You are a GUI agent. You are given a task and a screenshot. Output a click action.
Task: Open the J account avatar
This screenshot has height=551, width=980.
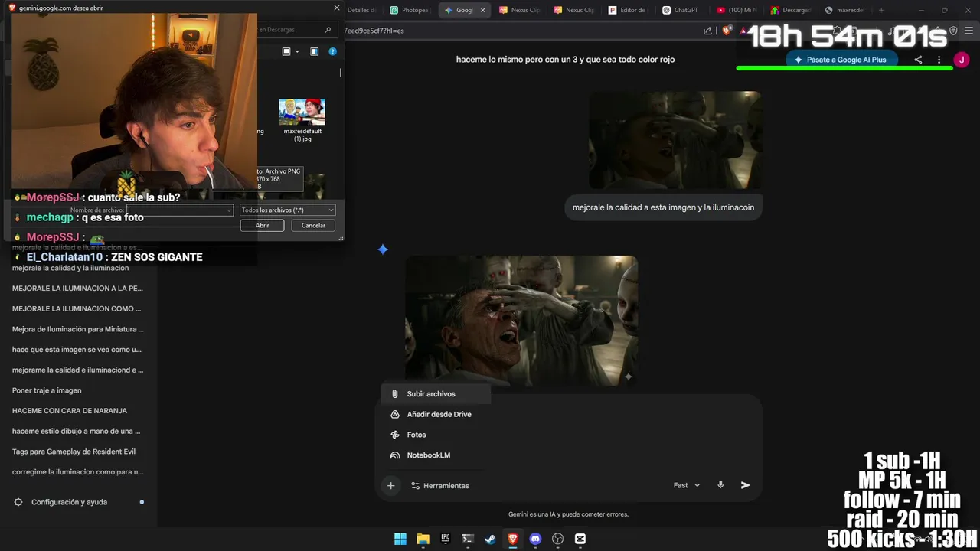point(962,60)
